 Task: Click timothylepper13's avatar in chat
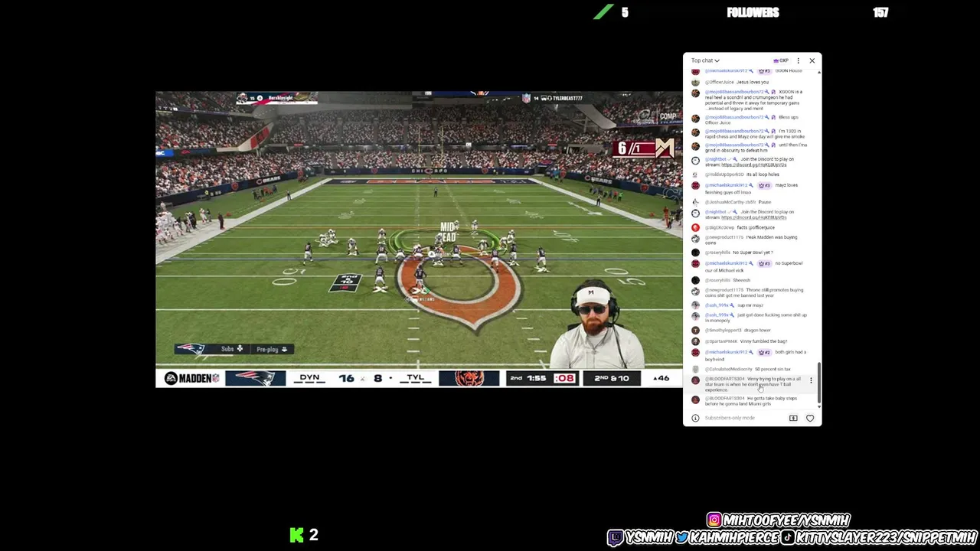click(x=695, y=331)
